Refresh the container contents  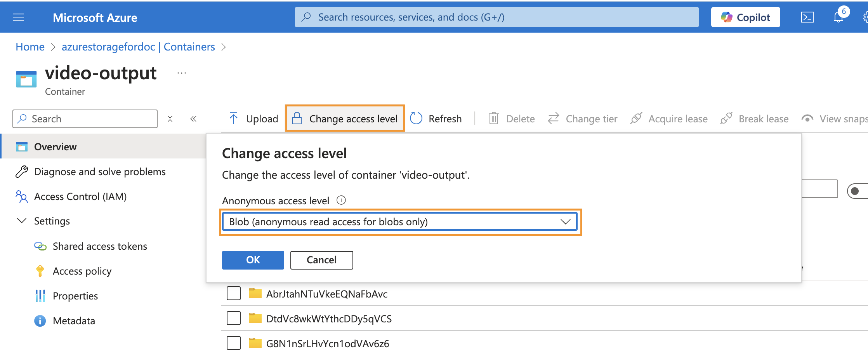436,118
